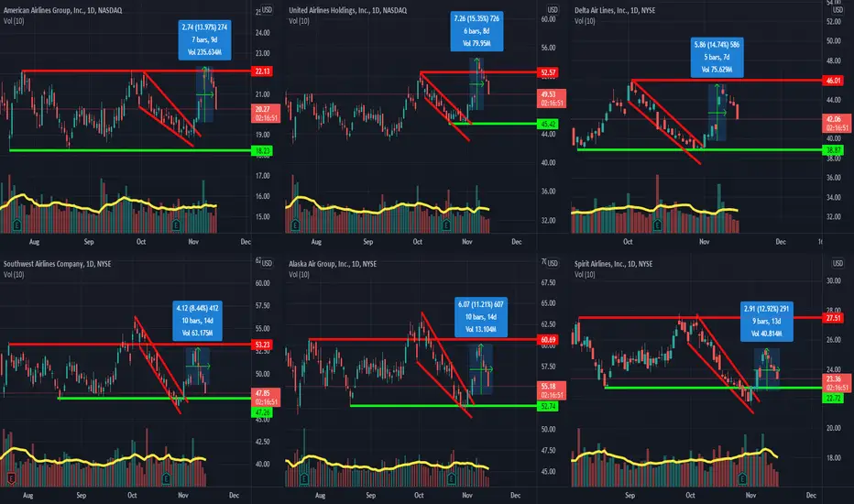Viewport: 854px width, 504px height.
Task: Click the green 45.42 support price label
Action: (x=547, y=125)
